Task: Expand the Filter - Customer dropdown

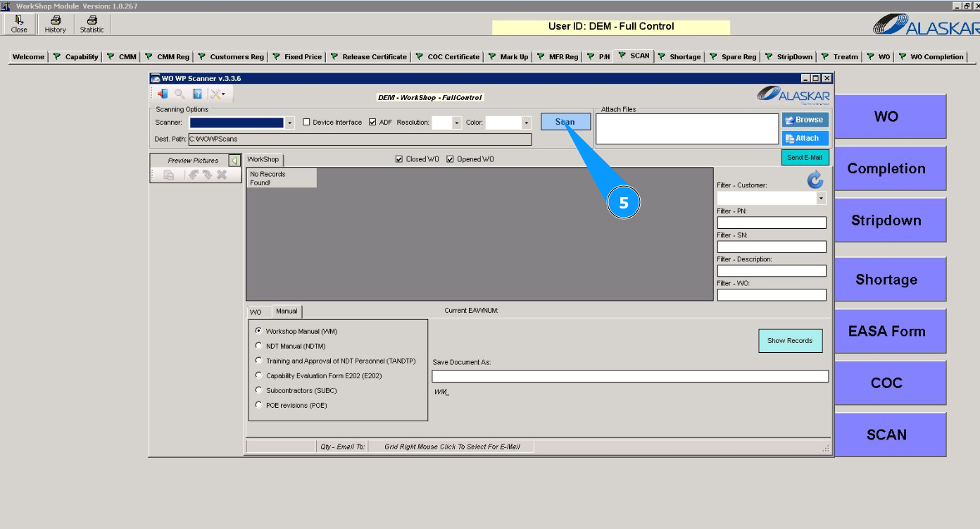Action: click(x=820, y=199)
